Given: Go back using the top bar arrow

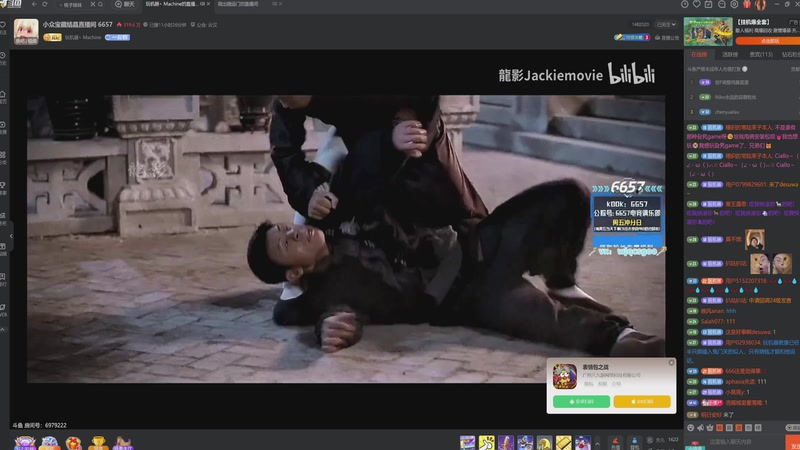Looking at the screenshot, I should [x=34, y=4].
